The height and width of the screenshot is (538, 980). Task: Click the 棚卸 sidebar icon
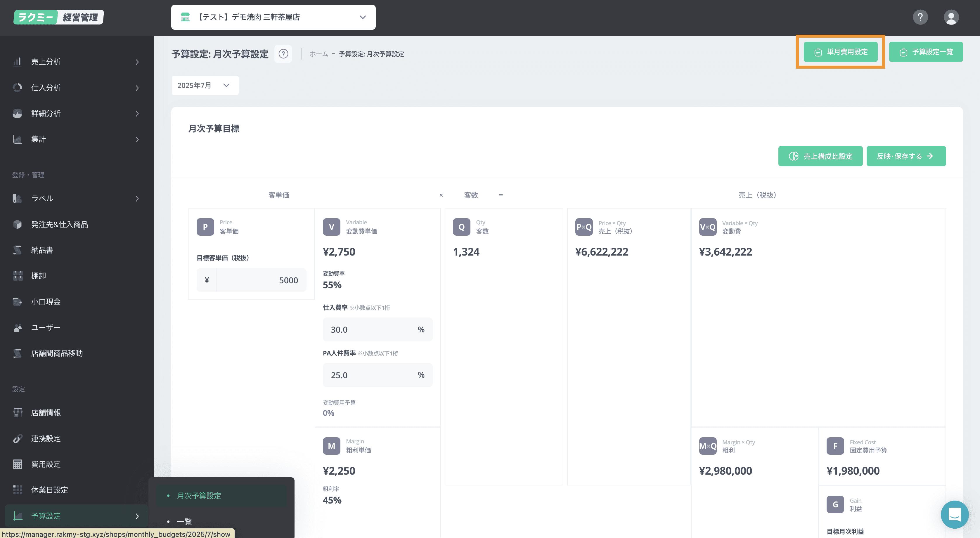(18, 276)
